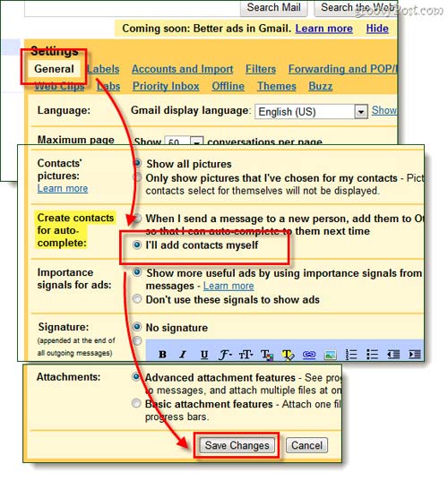Click the underline formatting icon
This screenshot has width=448, height=481.
pyautogui.click(x=204, y=355)
